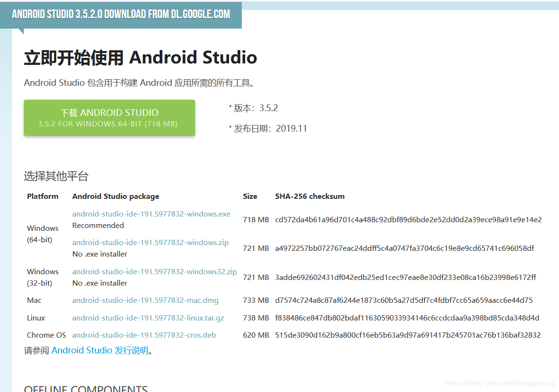This screenshot has width=559, height=392.
Task: Click the Android Studio package column header
Action: pyautogui.click(x=115, y=196)
